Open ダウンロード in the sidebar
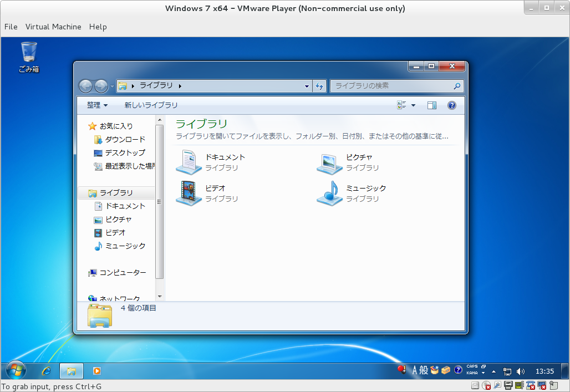The width and height of the screenshot is (570, 392). tap(120, 140)
